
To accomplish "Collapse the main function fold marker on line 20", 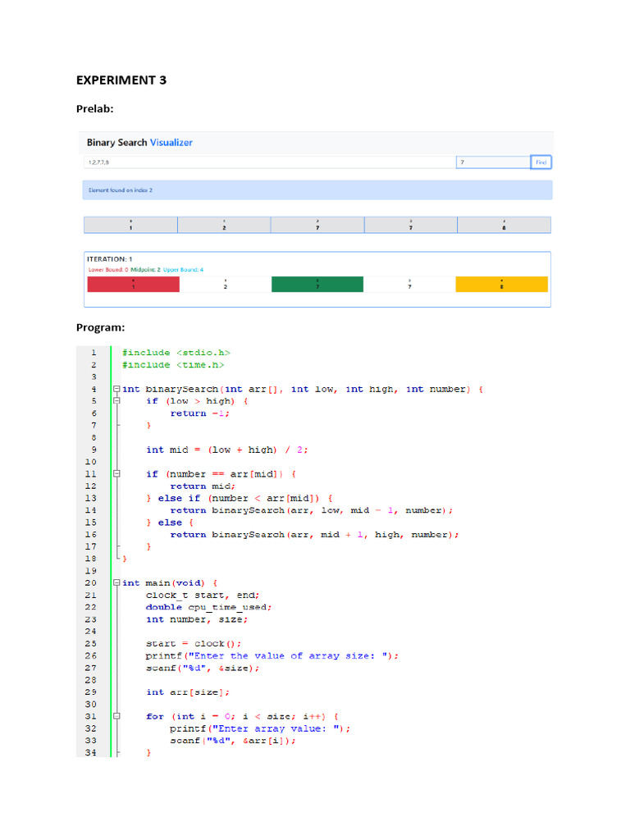I will [116, 583].
